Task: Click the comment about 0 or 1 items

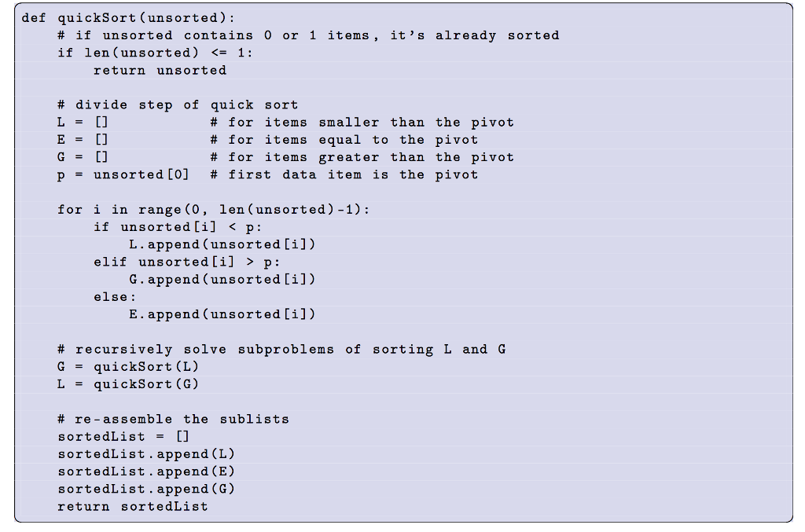Action: 308,35
